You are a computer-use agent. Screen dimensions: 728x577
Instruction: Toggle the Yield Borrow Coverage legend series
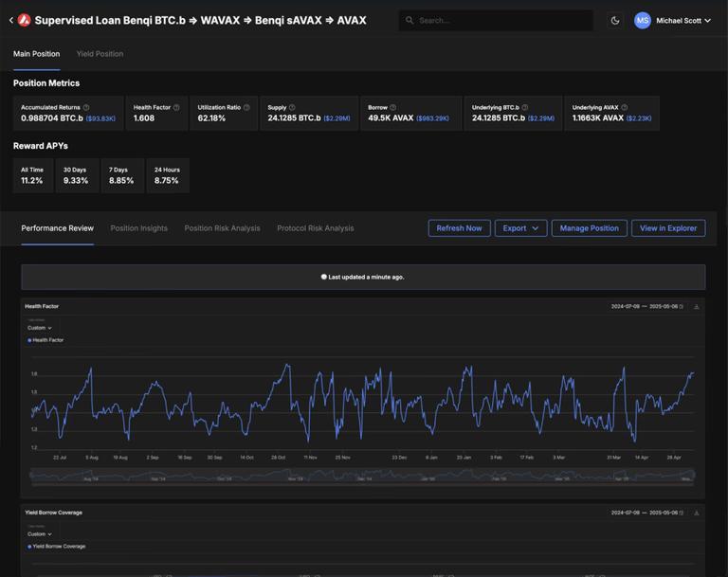coord(57,547)
